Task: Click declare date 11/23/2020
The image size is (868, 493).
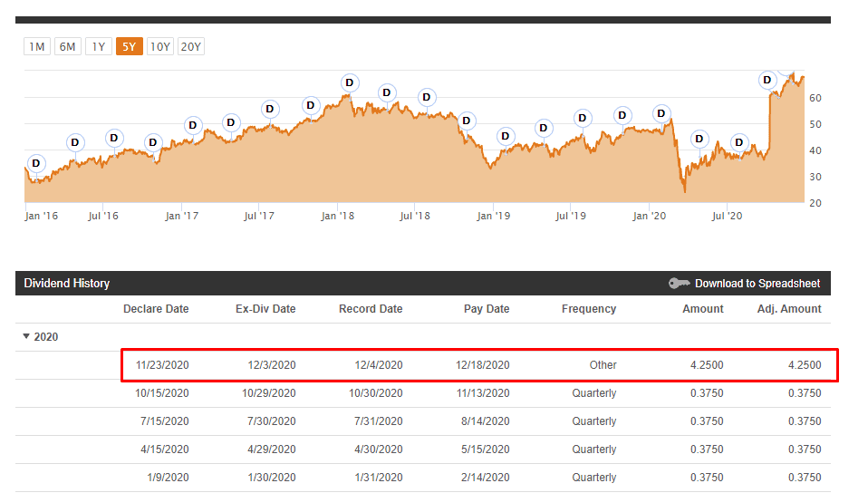Action: [x=162, y=365]
